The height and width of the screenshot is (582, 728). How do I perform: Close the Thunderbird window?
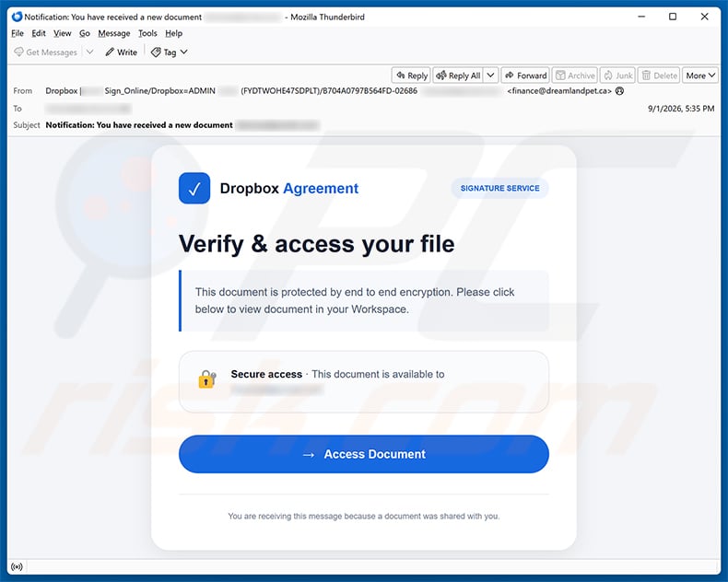point(704,17)
